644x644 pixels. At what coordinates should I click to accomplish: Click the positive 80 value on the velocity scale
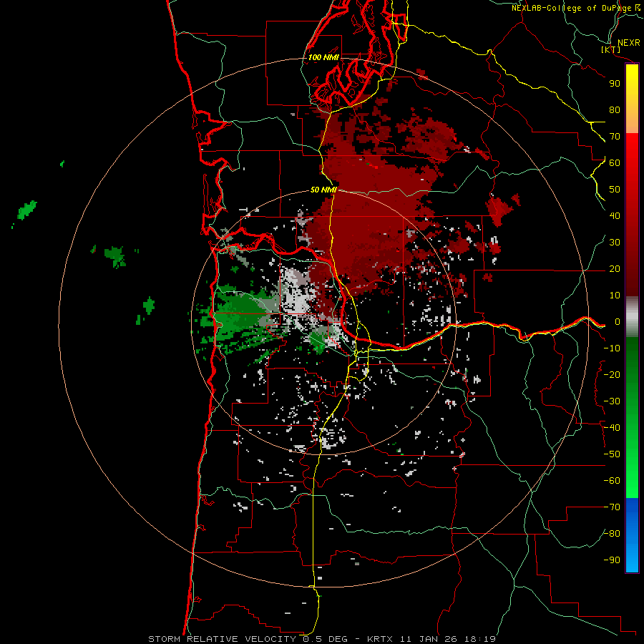click(x=615, y=110)
